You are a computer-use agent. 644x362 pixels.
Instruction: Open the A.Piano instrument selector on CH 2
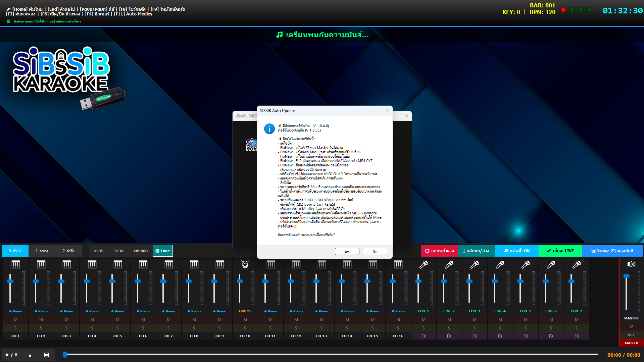pyautogui.click(x=41, y=311)
